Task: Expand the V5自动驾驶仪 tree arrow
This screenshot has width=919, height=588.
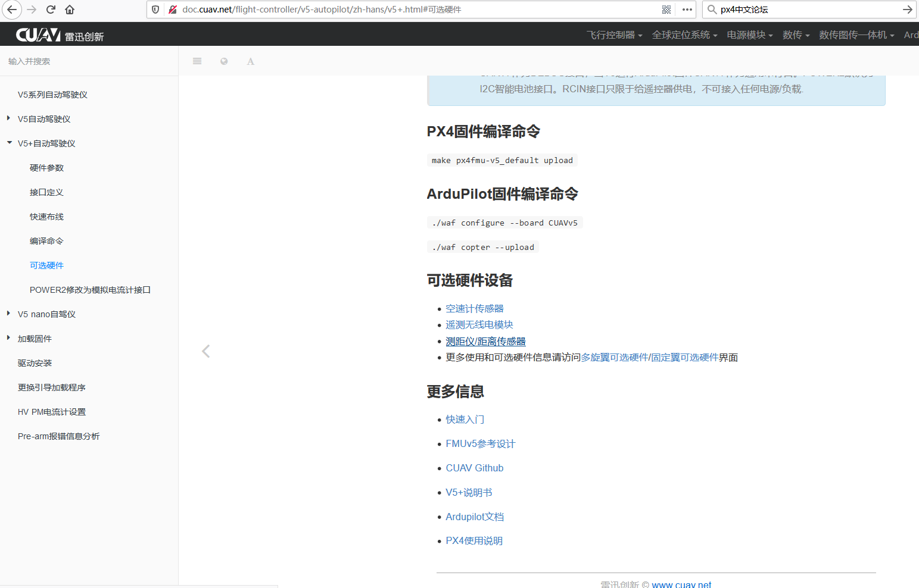Action: coord(9,118)
